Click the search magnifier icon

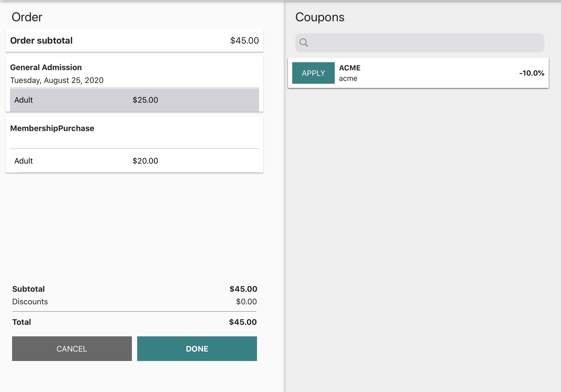[303, 43]
